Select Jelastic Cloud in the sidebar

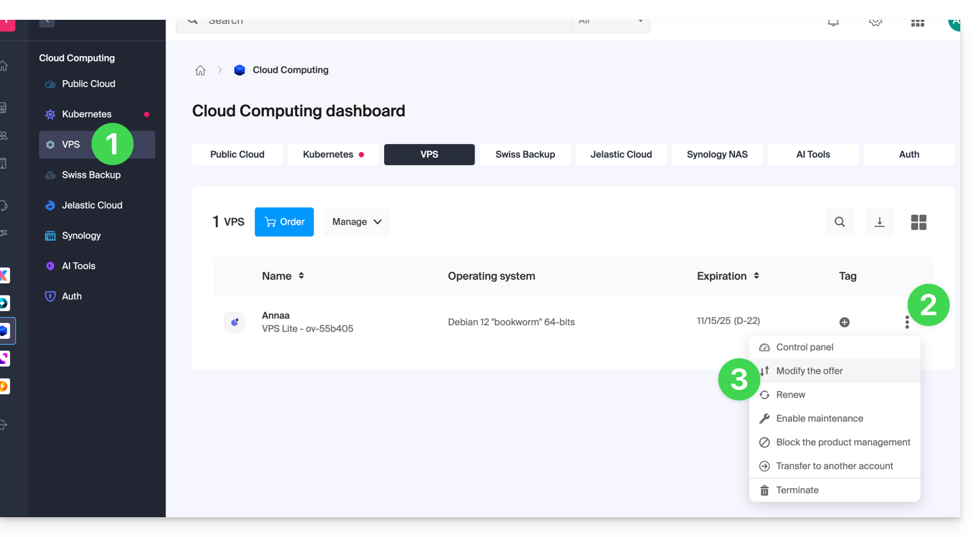coord(92,205)
